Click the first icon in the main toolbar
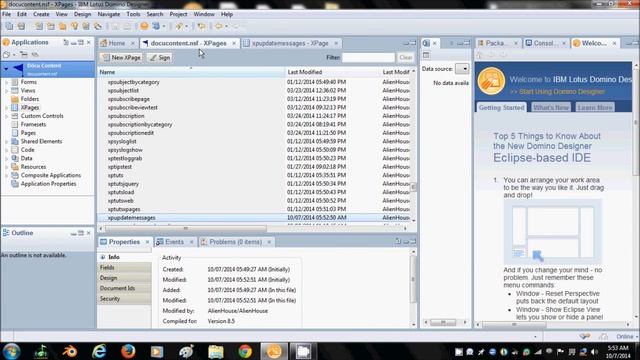640x360 pixels. pyautogui.click(x=9, y=26)
